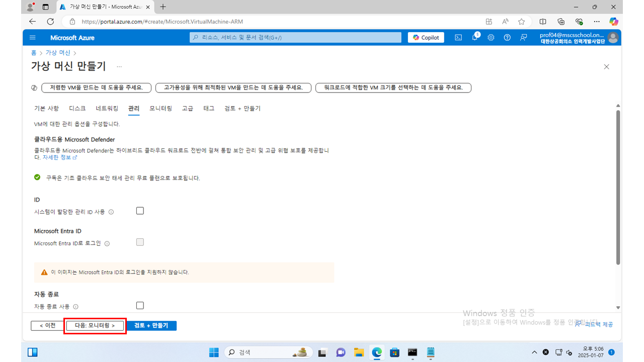Screen dimensions: 644x362
Task: Open the split screen icon in Edge
Action: (543, 22)
